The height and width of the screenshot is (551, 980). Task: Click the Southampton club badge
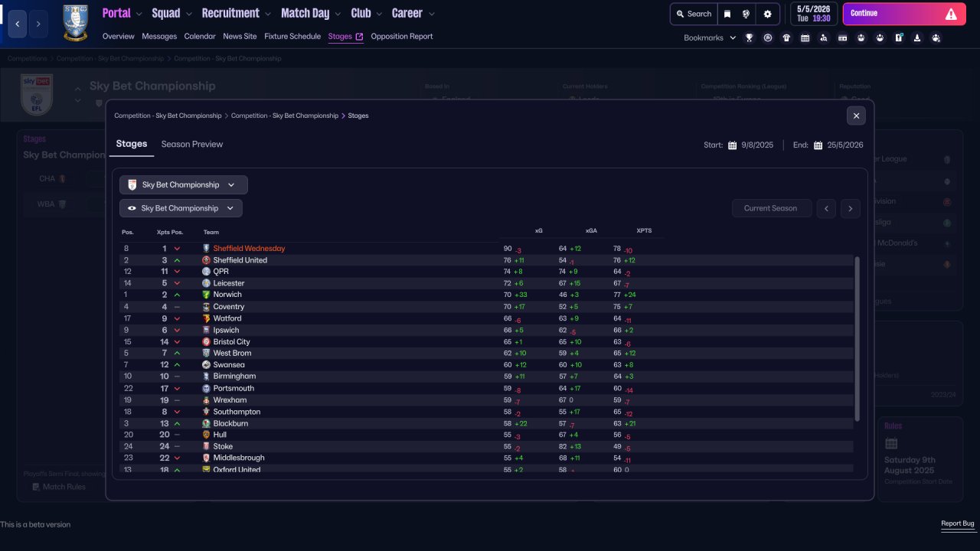(206, 412)
